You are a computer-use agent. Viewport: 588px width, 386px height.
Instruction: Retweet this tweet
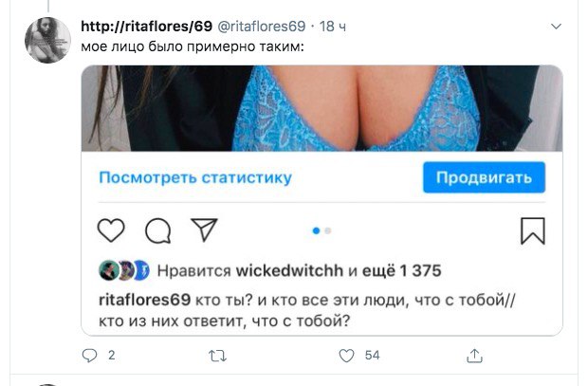tap(218, 356)
